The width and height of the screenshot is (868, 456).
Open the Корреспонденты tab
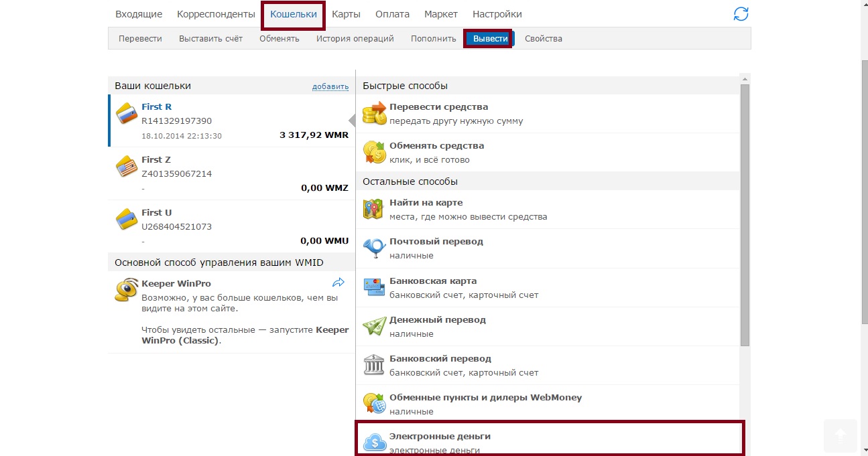tap(216, 14)
